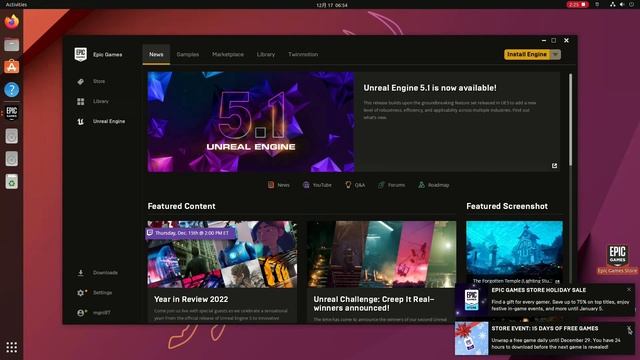Open the Activities overview
Screen dimensions: 640x360
16,4
